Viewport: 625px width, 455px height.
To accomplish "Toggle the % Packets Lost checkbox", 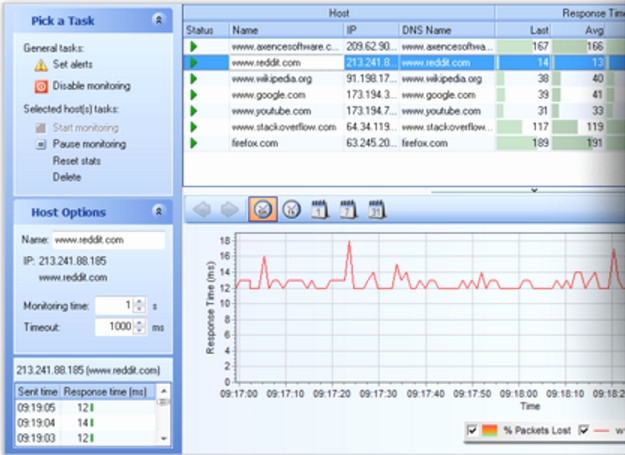I will 472,430.
